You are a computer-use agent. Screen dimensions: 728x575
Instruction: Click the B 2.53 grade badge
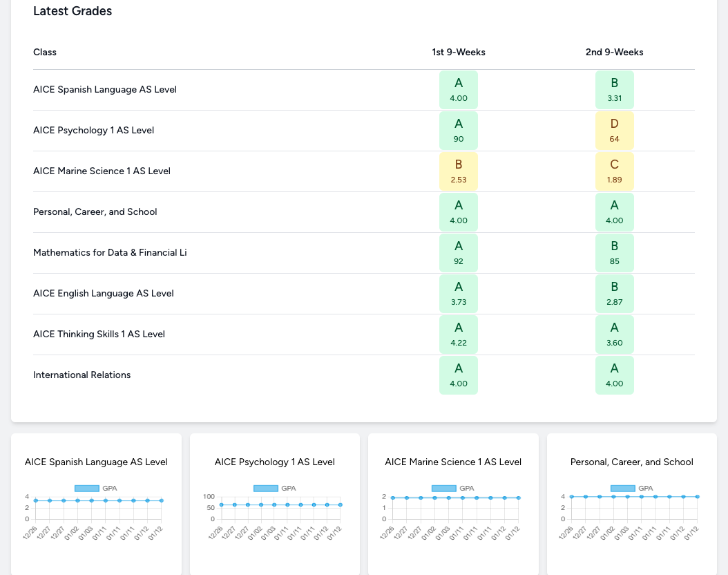point(458,171)
